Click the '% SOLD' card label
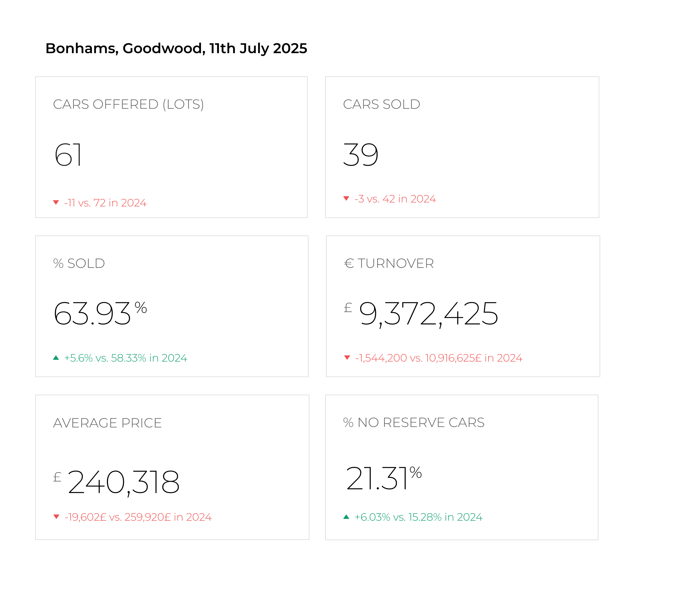The height and width of the screenshot is (602, 700). pos(79,263)
